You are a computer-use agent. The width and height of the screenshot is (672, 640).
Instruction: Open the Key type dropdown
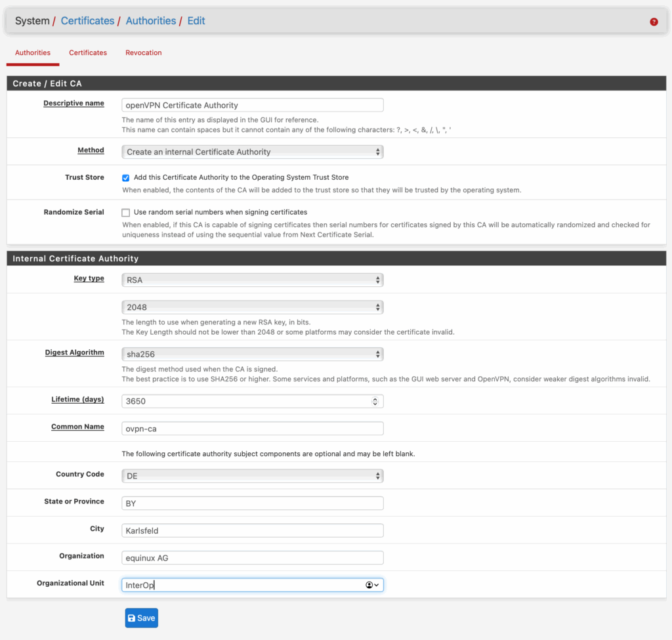pyautogui.click(x=252, y=280)
